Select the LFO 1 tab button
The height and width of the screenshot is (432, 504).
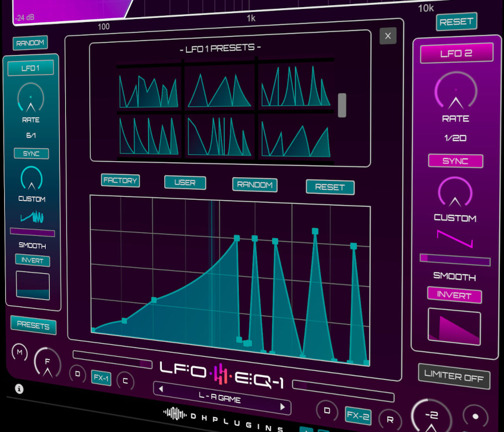pos(31,68)
